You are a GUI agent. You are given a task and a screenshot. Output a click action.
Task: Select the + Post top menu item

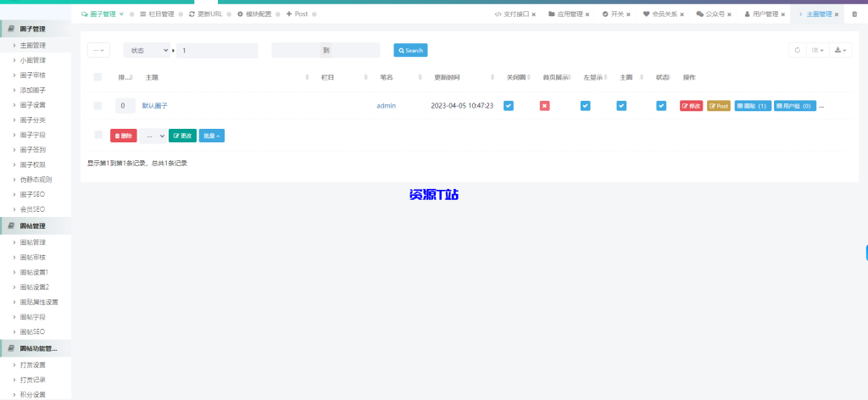tap(298, 14)
